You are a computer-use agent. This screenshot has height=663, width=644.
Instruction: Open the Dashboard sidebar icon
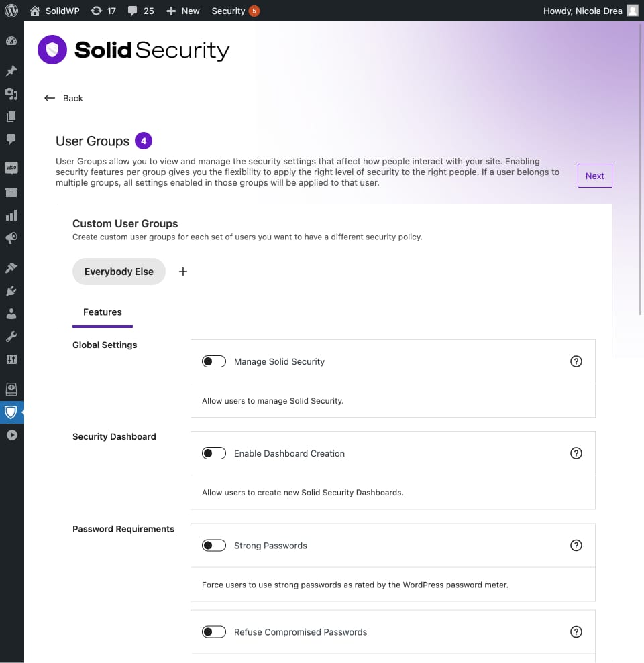pyautogui.click(x=11, y=41)
